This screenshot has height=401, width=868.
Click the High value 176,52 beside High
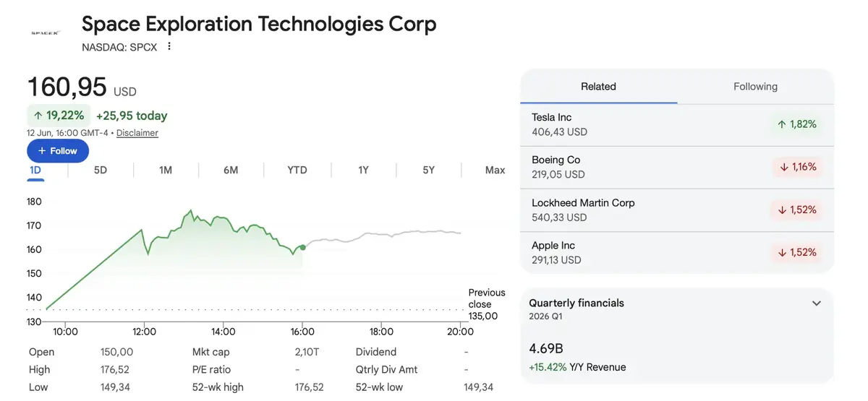[116, 369]
